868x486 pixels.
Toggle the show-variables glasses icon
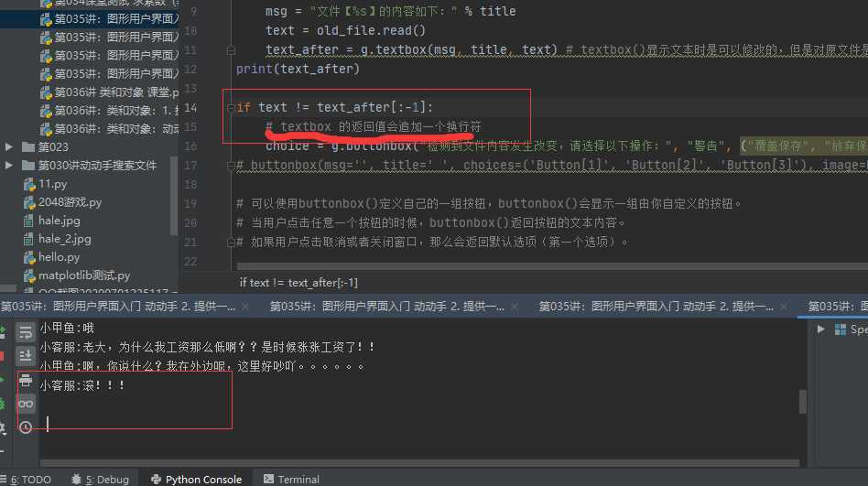[x=26, y=404]
